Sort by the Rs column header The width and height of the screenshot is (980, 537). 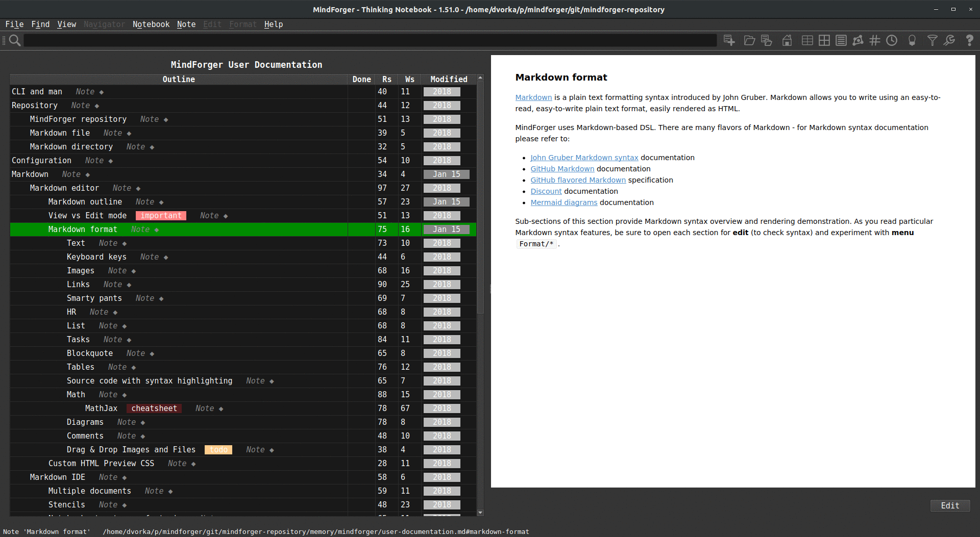click(x=387, y=79)
